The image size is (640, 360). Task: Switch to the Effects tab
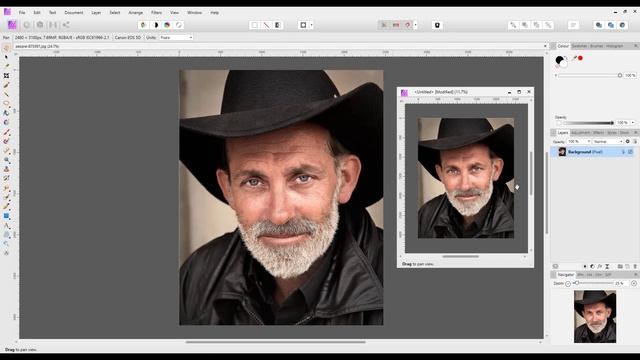[x=598, y=133]
